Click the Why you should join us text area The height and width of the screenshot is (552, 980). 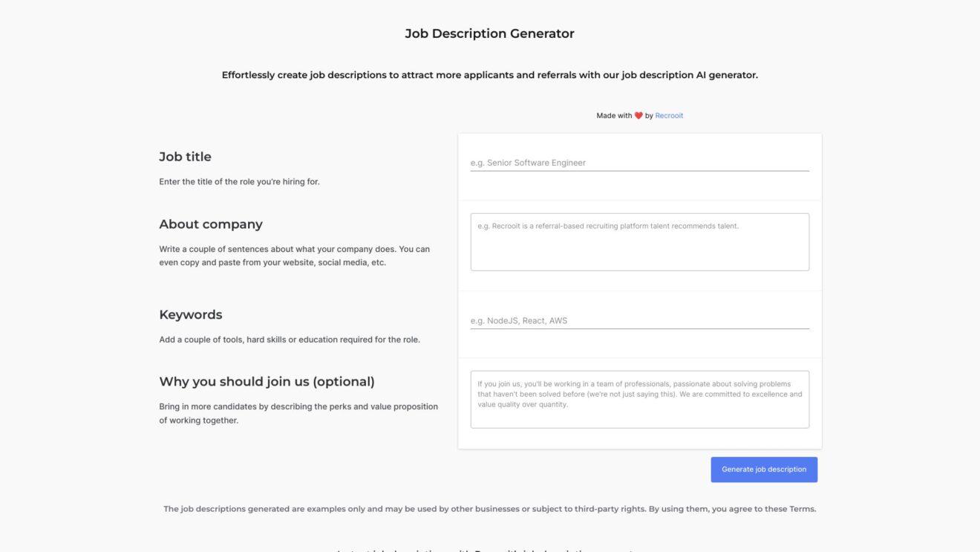pyautogui.click(x=638, y=399)
